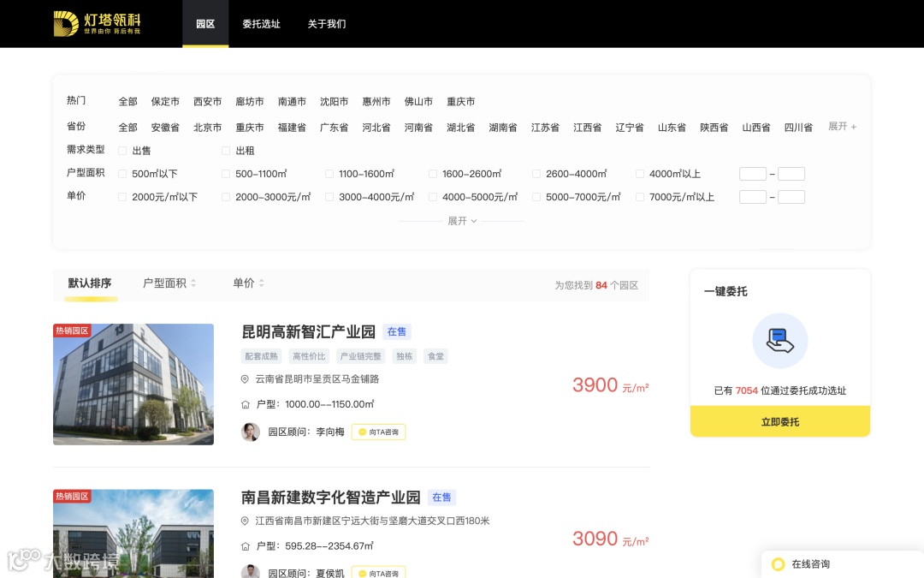The width and height of the screenshot is (924, 578).
Task: Select the 1100-1600㎡ checkbox
Action: point(329,174)
